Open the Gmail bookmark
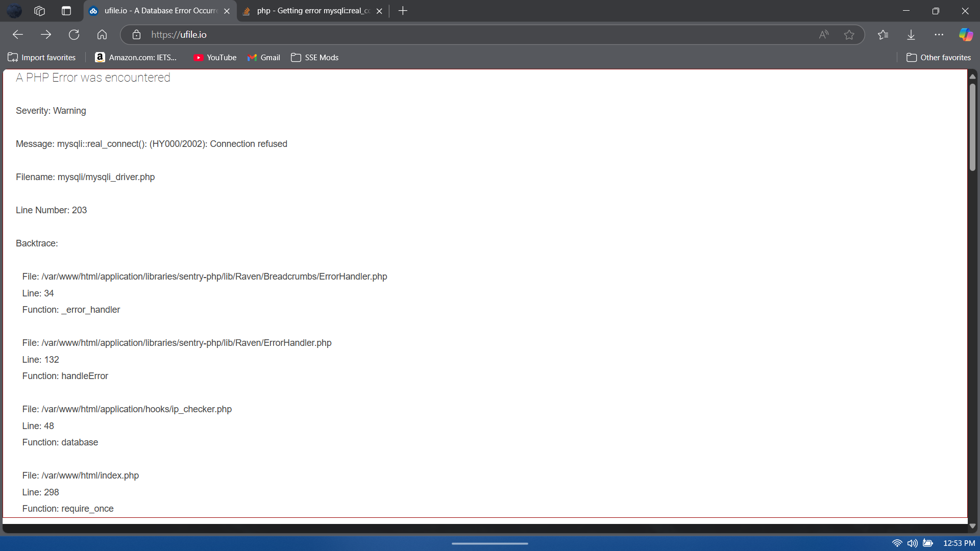This screenshot has height=551, width=980. coord(264,58)
